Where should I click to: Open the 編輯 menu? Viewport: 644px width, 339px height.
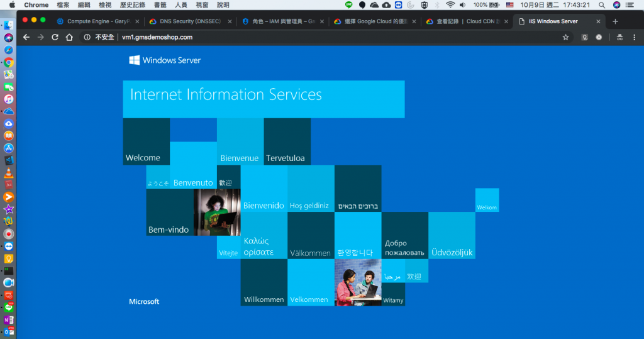tap(84, 5)
